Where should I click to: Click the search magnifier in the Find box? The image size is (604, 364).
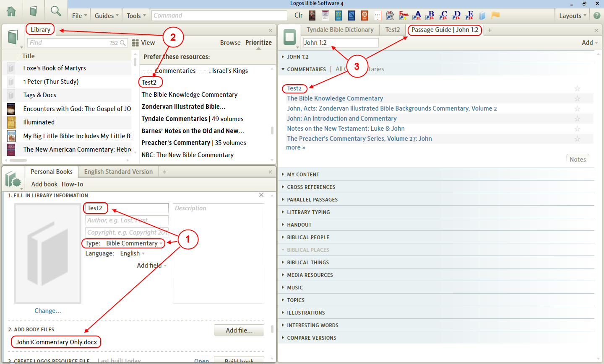click(x=123, y=43)
